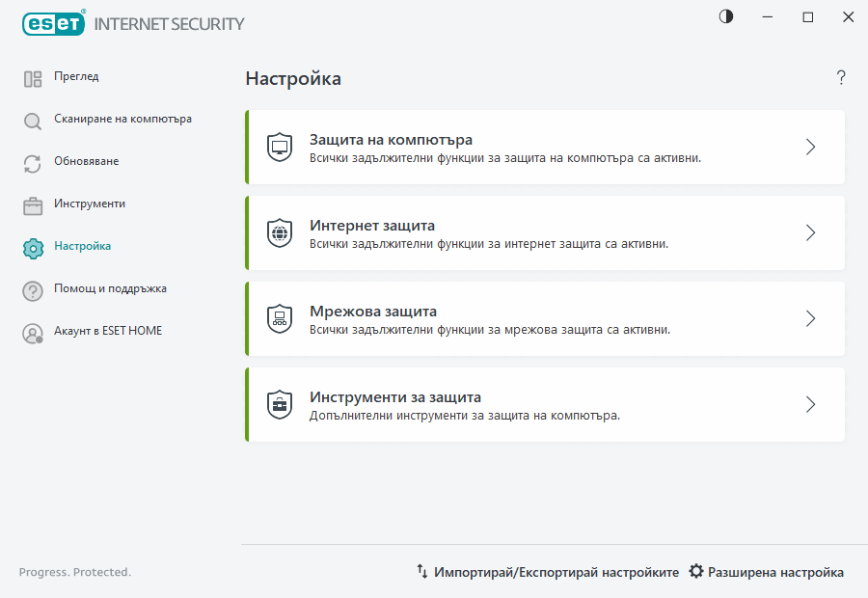Select the Network protection icon
Viewport: 868px width, 598px height.
coord(280,318)
